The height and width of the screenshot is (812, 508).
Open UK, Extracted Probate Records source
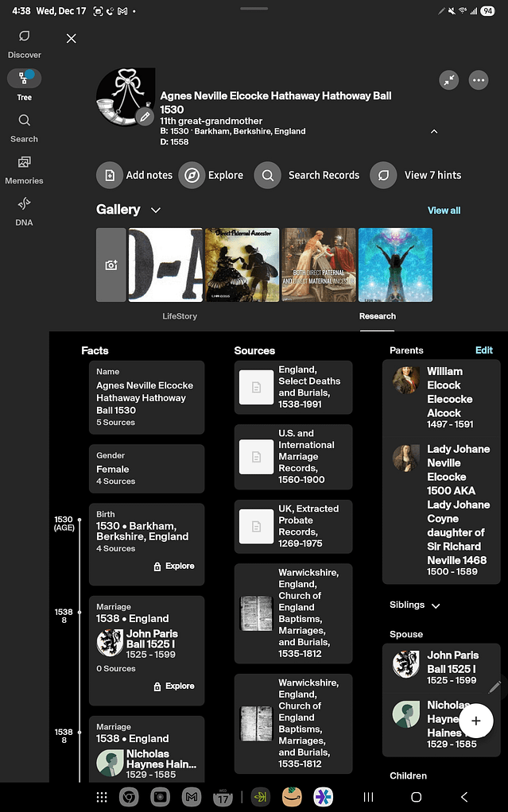tap(293, 526)
